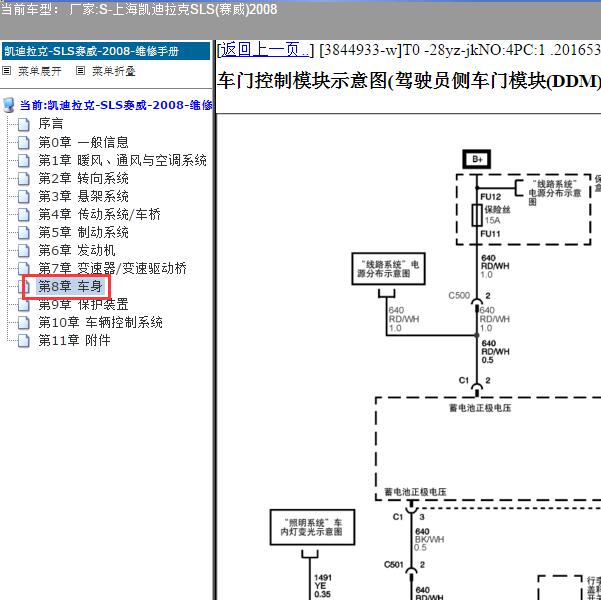The height and width of the screenshot is (600, 601).
Task: Click the 15A fuse rating text
Action: [492, 220]
